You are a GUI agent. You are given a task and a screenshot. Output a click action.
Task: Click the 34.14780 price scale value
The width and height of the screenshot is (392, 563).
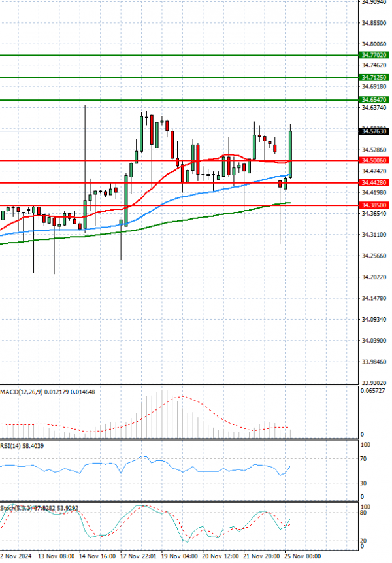(x=374, y=298)
